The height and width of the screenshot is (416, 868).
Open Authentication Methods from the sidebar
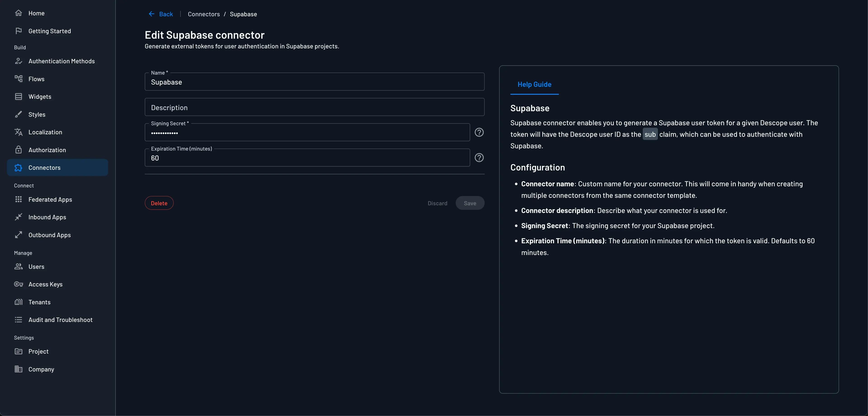point(61,61)
